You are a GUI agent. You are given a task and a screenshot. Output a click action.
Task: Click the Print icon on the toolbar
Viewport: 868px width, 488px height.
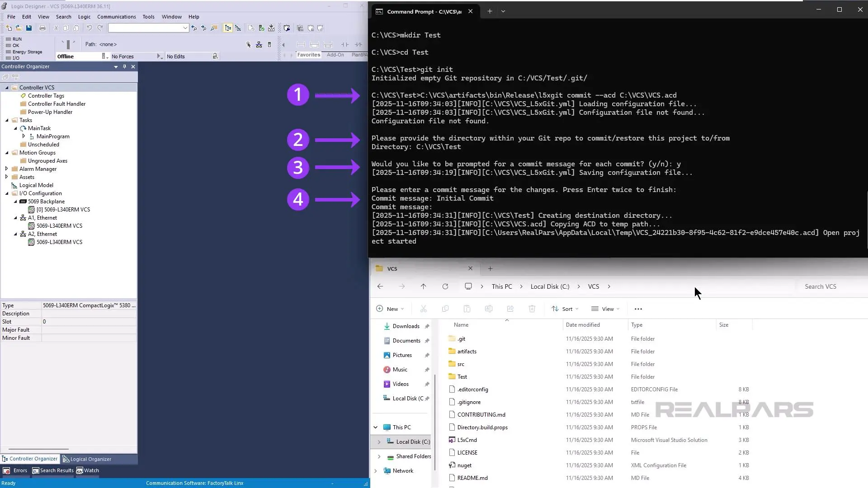coord(42,28)
